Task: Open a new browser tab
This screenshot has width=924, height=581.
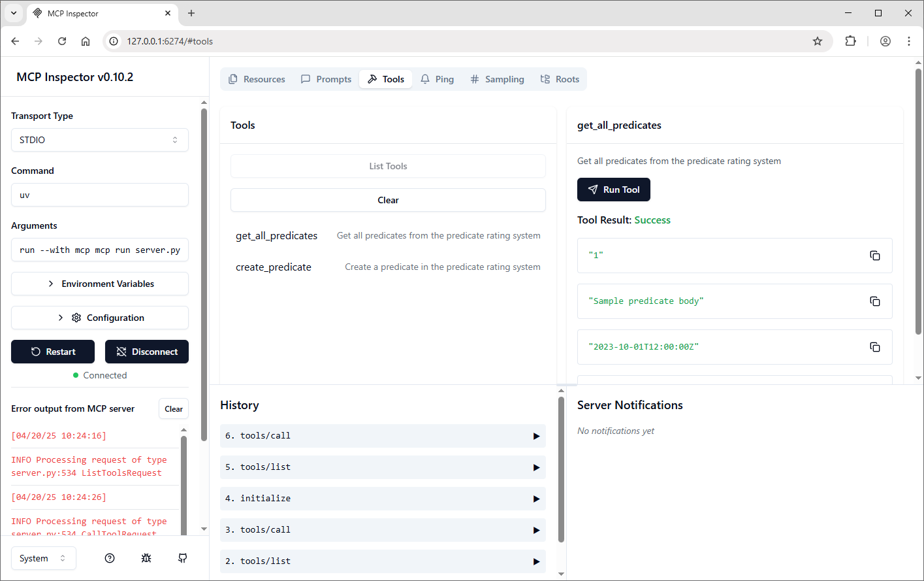Action: [191, 13]
